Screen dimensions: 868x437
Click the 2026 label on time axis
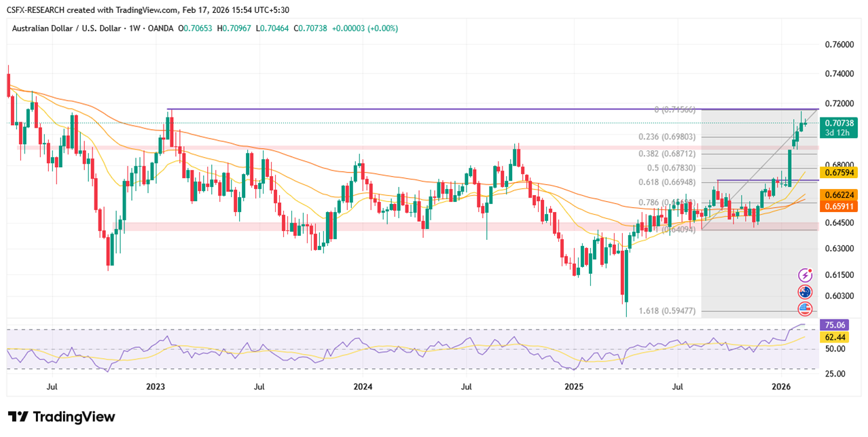(x=781, y=387)
